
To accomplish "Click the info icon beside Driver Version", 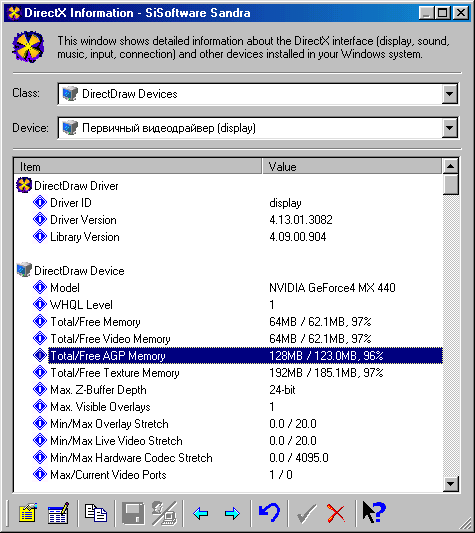I will pos(40,219).
